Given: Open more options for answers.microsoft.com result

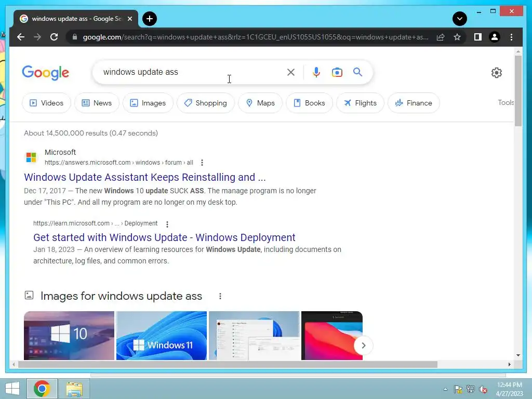Looking at the screenshot, I should [202, 163].
